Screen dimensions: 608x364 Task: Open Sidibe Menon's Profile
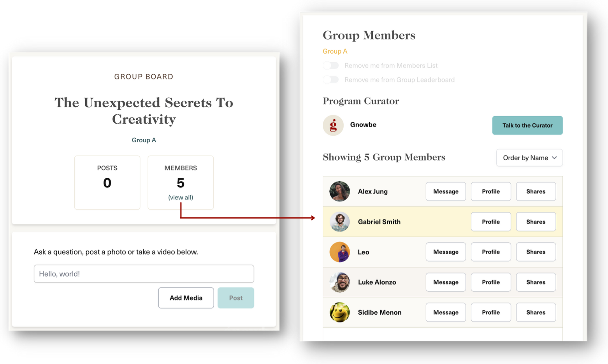point(491,312)
